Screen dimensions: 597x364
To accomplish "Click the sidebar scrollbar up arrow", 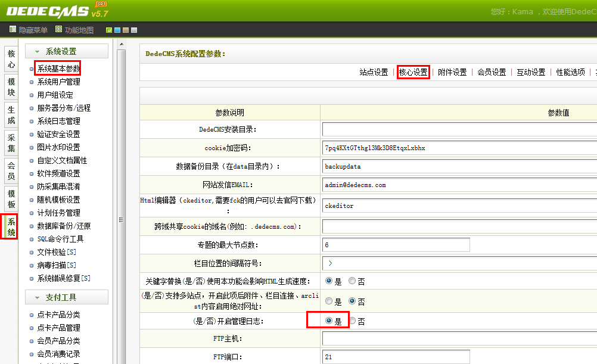I will 122,45.
